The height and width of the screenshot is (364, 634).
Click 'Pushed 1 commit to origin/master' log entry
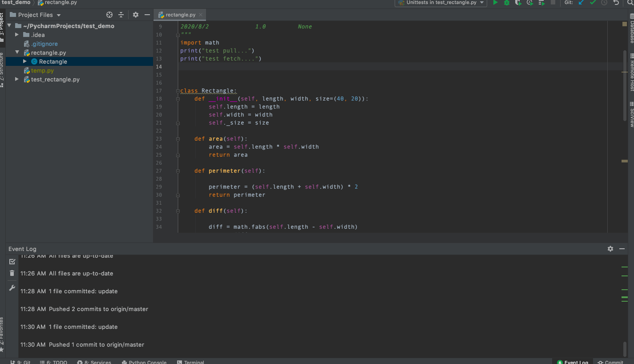(x=97, y=344)
